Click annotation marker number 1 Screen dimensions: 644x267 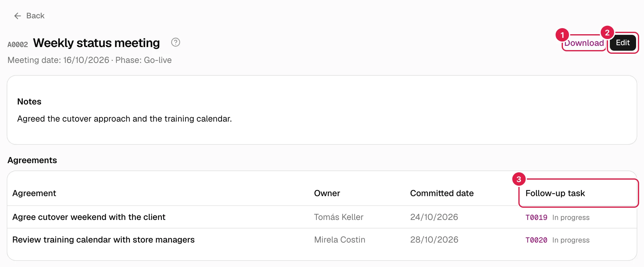pyautogui.click(x=562, y=35)
